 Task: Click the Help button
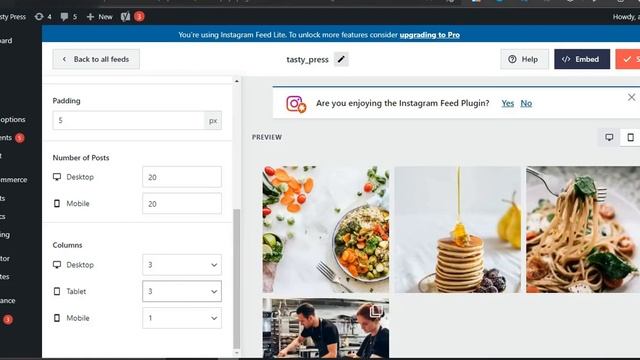[524, 59]
